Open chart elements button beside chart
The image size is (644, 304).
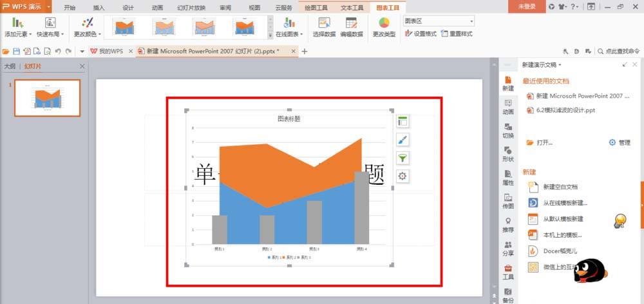click(x=403, y=122)
